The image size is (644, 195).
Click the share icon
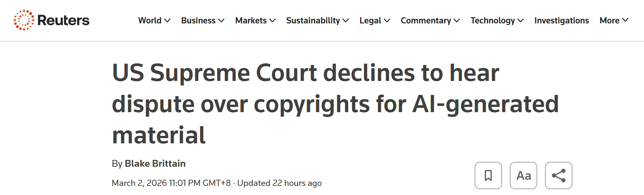tap(558, 175)
